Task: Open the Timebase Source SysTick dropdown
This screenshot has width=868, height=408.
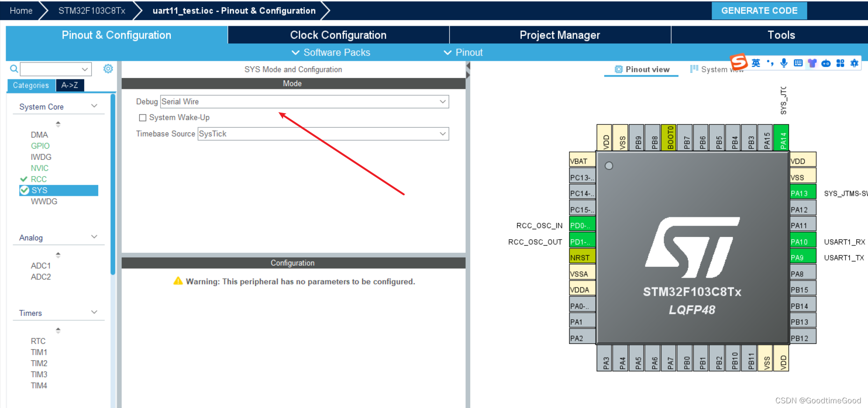Action: (x=323, y=134)
